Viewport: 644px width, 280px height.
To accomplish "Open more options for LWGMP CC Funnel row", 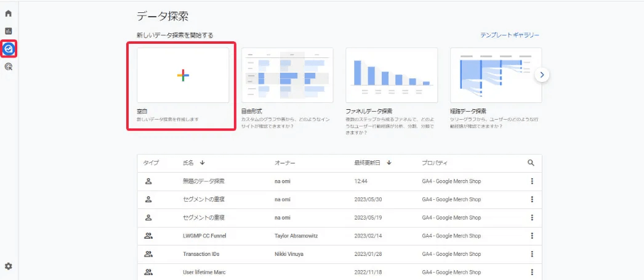I will pos(531,236).
